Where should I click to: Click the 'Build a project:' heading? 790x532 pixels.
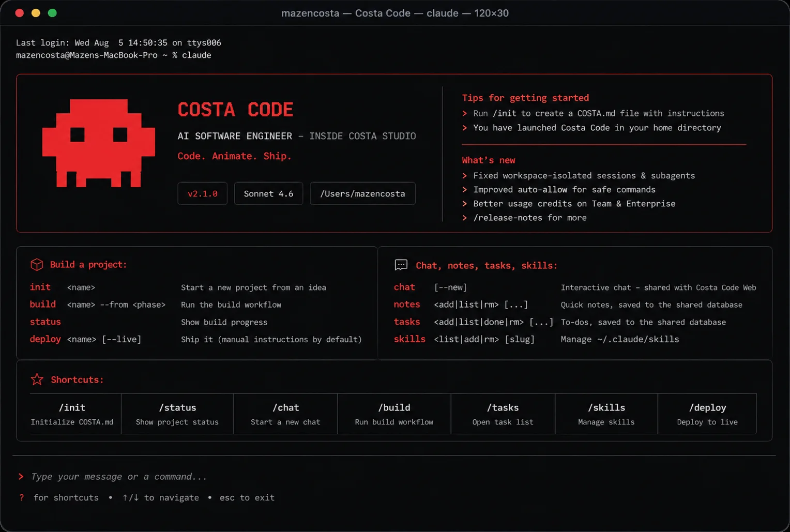click(x=88, y=265)
